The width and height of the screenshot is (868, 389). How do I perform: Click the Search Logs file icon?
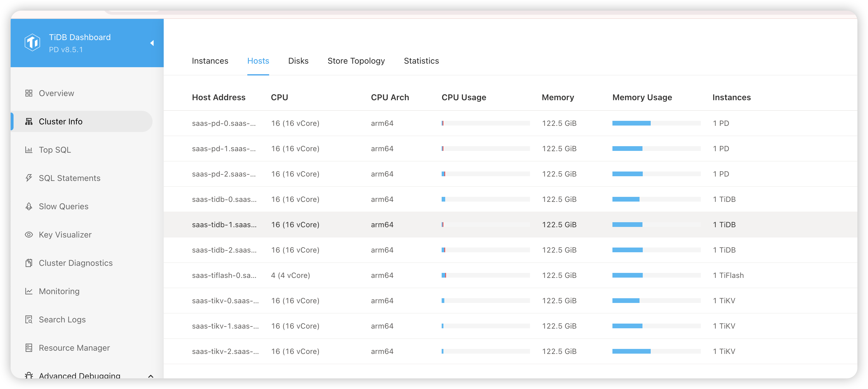tap(29, 319)
